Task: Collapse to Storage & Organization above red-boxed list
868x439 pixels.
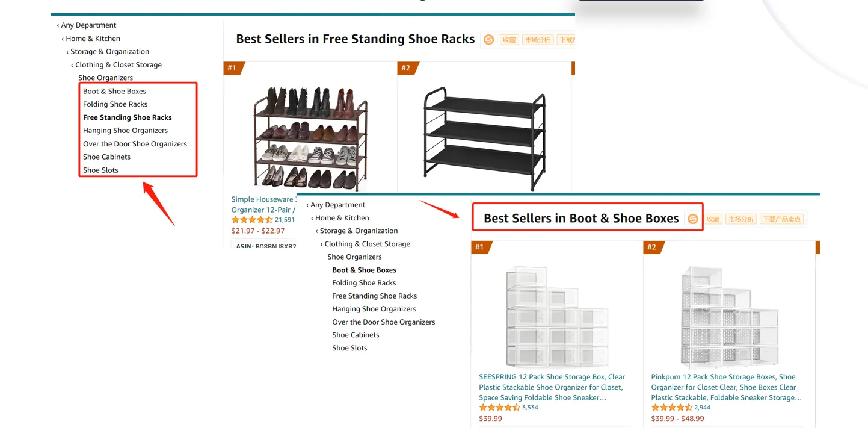Action: [108, 52]
